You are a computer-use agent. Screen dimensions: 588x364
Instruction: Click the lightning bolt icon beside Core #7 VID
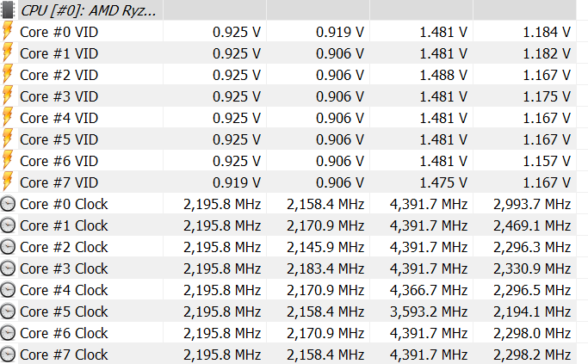[8, 182]
